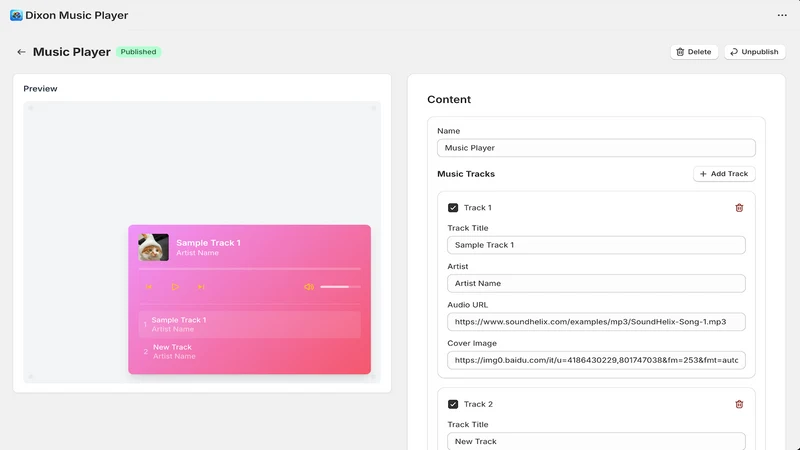The height and width of the screenshot is (450, 800).
Task: Click the Name input field
Action: point(596,148)
